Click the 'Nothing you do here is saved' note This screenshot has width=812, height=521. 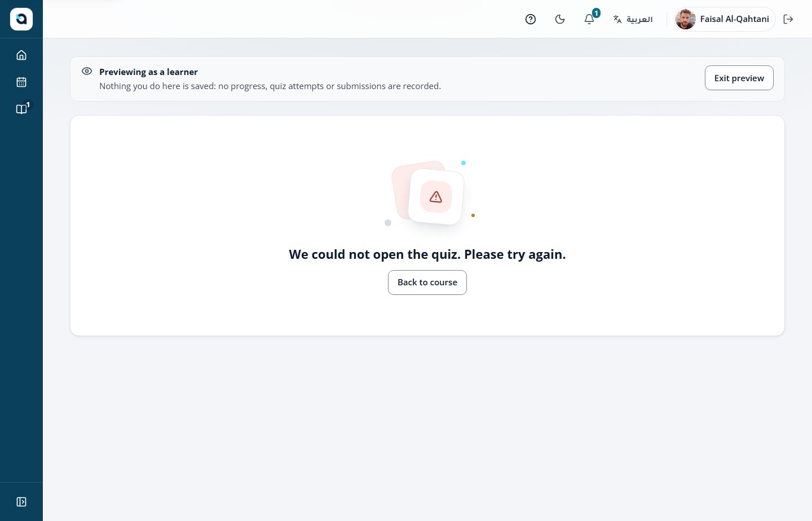pyautogui.click(x=270, y=86)
